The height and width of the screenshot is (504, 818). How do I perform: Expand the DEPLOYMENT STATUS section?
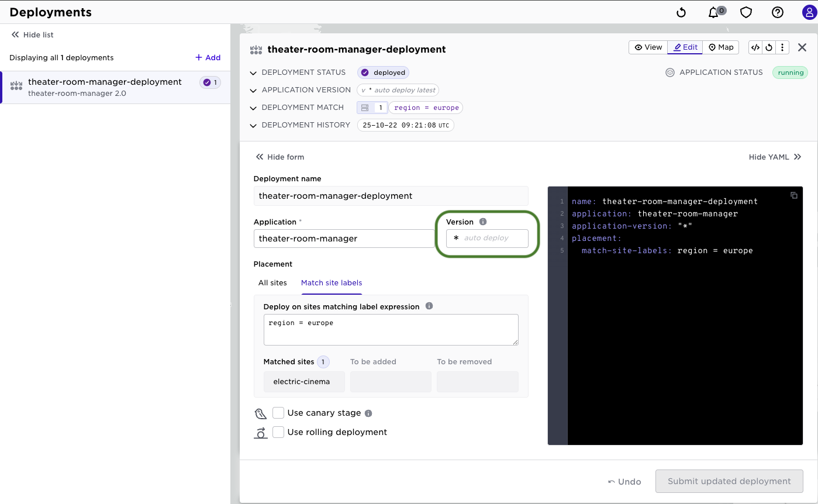click(x=253, y=73)
